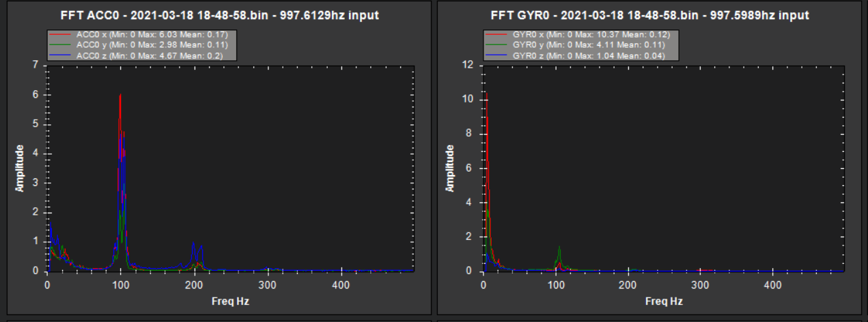The height and width of the screenshot is (322, 868).
Task: Click the blue ACC0 z peak near 200 Hz
Action: coord(193,243)
